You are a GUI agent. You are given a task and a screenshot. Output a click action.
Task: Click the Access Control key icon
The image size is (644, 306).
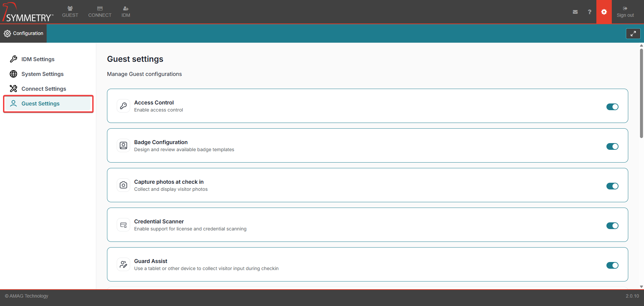(123, 106)
